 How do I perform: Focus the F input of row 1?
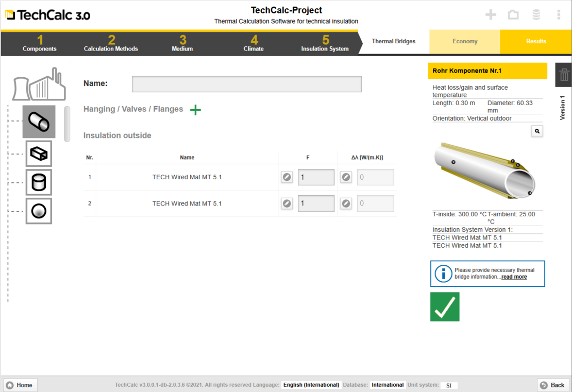pos(316,177)
